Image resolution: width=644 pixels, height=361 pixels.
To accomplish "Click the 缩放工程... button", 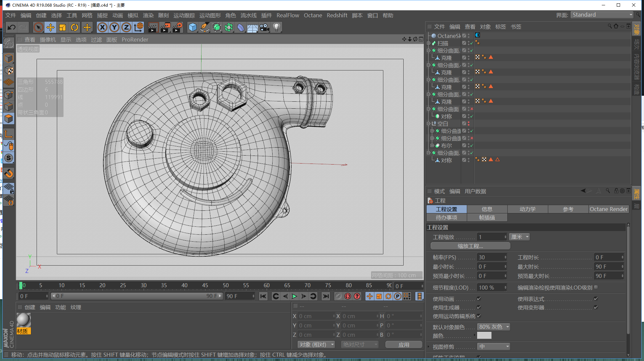I will pos(470,246).
